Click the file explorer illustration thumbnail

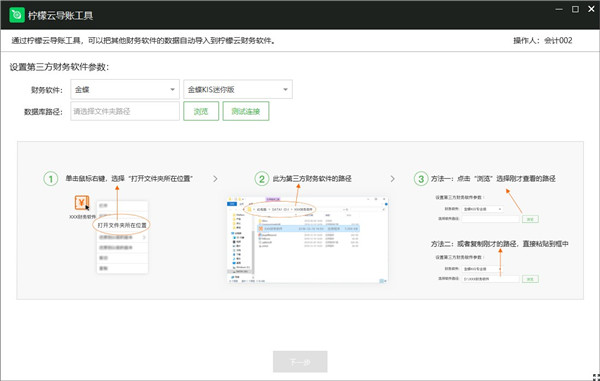pos(308,240)
